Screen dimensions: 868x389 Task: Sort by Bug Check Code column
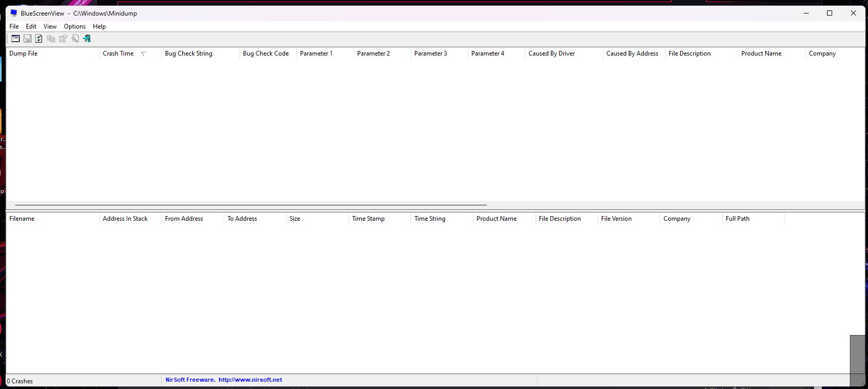click(268, 53)
